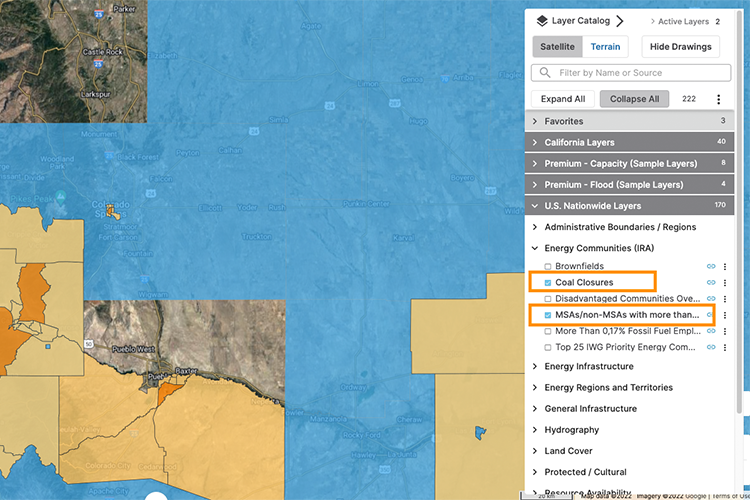Viewport: 750px width, 500px height.
Task: Expand Premium - Capacity (Sample Layers)
Action: [x=629, y=163]
